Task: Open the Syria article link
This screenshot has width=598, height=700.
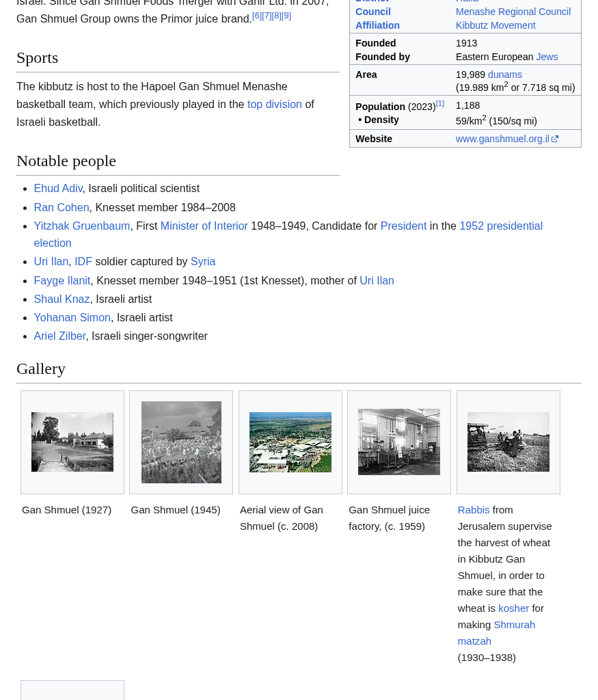Action: click(202, 262)
